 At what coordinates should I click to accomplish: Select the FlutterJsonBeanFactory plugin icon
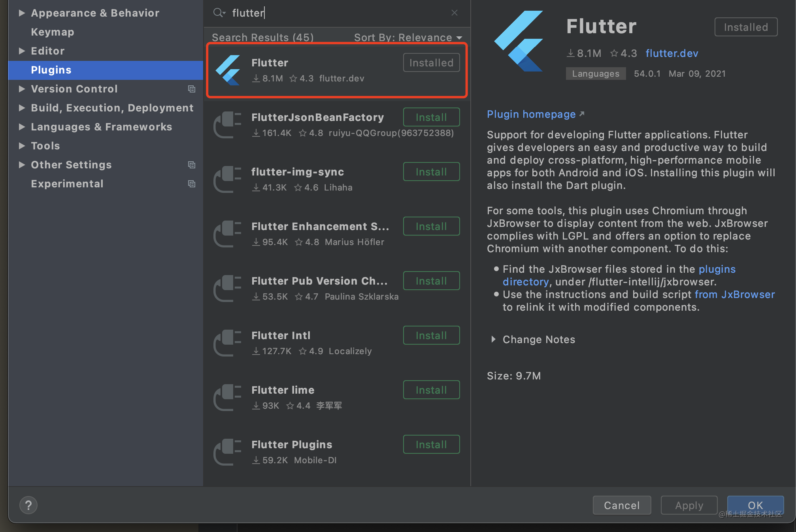227,125
